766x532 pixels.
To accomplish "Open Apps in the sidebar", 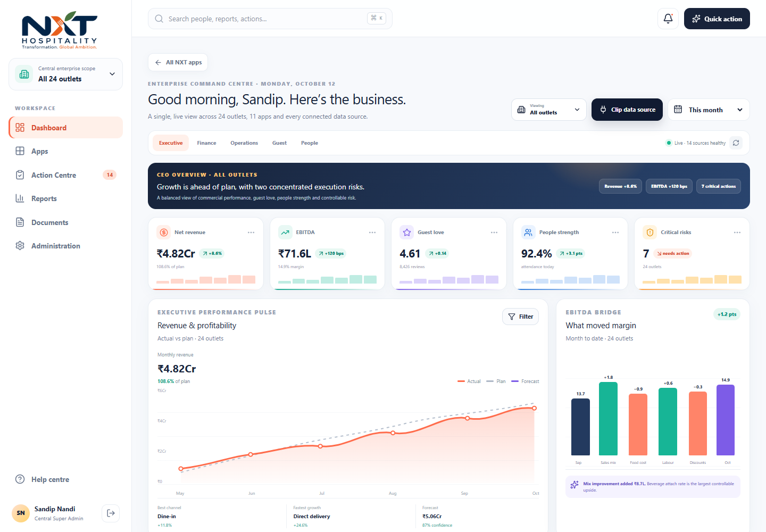I will click(65, 151).
